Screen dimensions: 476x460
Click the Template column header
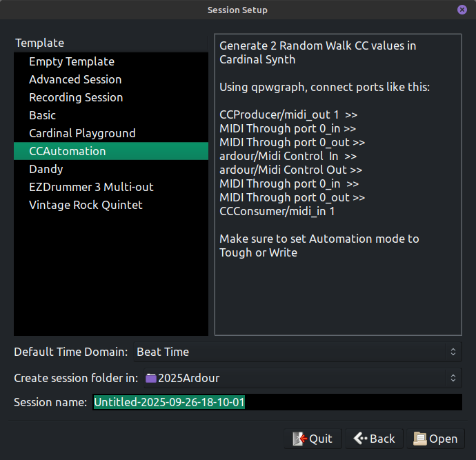(40, 43)
